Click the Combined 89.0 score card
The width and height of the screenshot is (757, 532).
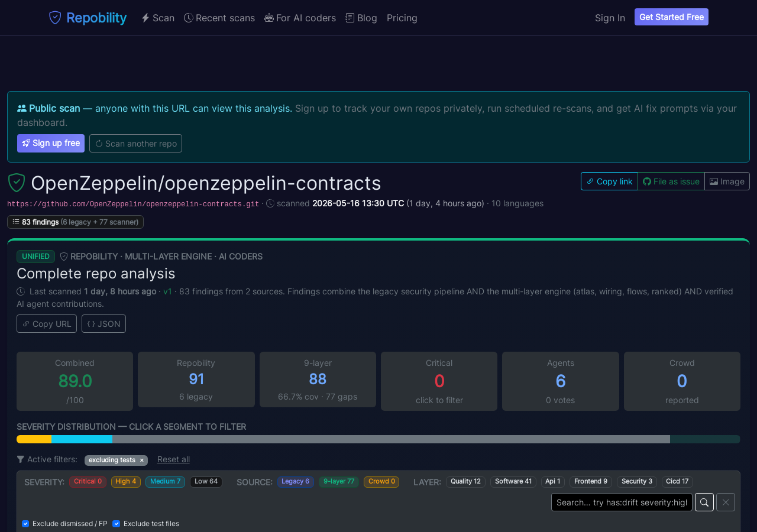click(75, 381)
